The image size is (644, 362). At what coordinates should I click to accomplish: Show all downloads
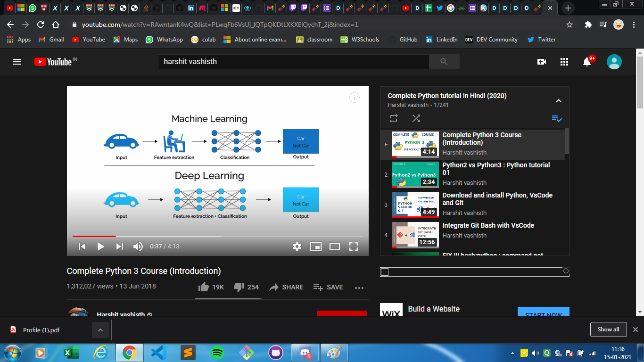tap(608, 329)
